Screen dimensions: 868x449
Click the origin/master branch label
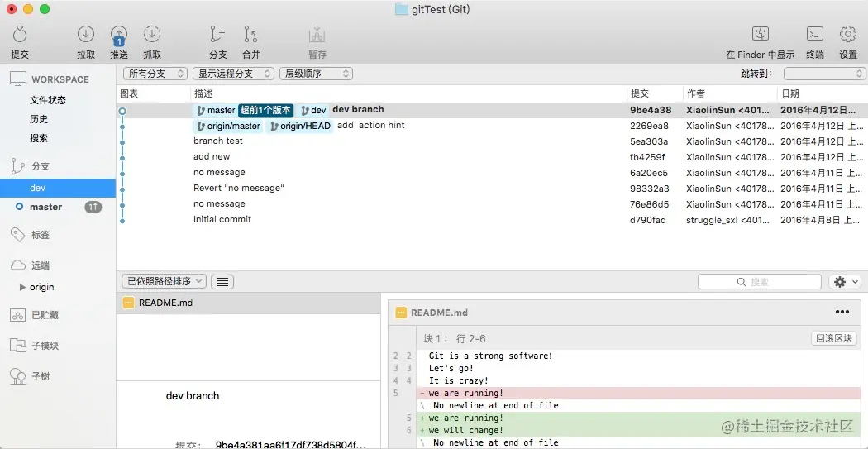228,127
